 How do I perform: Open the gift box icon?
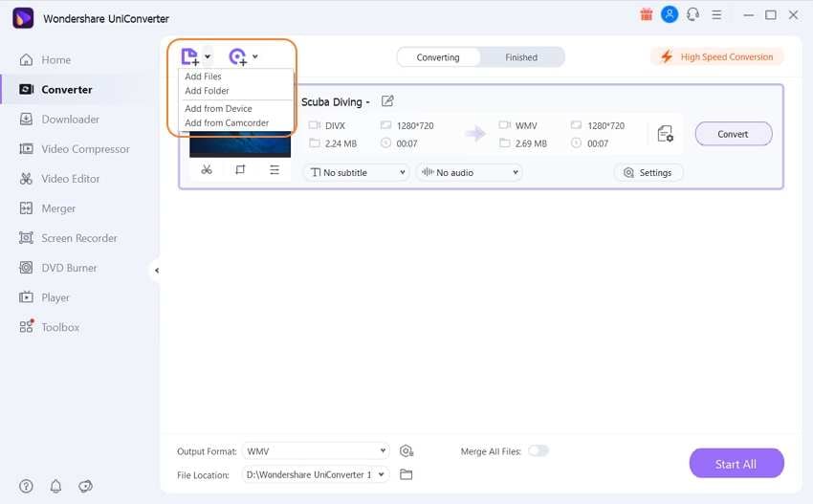pos(646,14)
